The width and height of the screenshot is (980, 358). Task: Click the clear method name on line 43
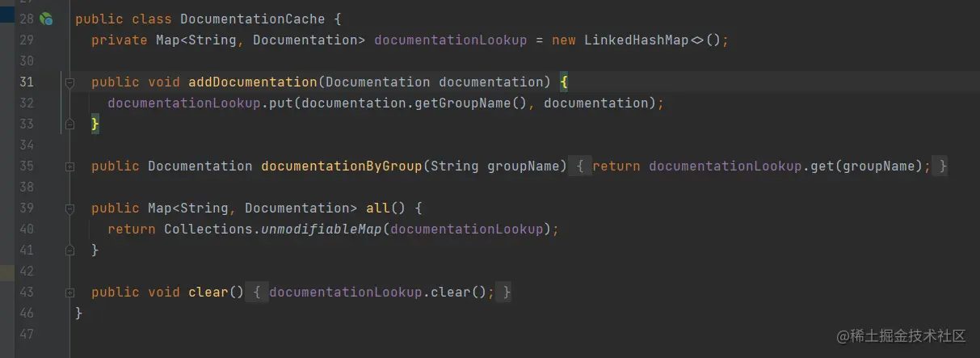(x=208, y=292)
